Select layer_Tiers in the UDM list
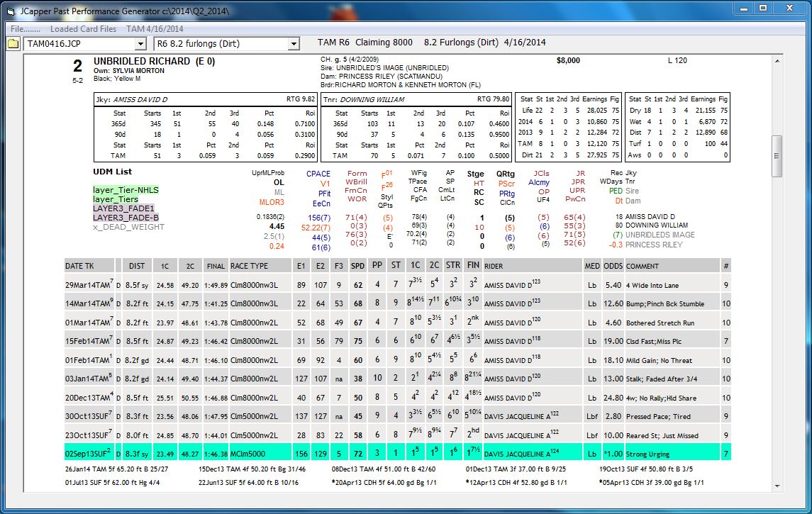812x514 pixels. click(116, 199)
